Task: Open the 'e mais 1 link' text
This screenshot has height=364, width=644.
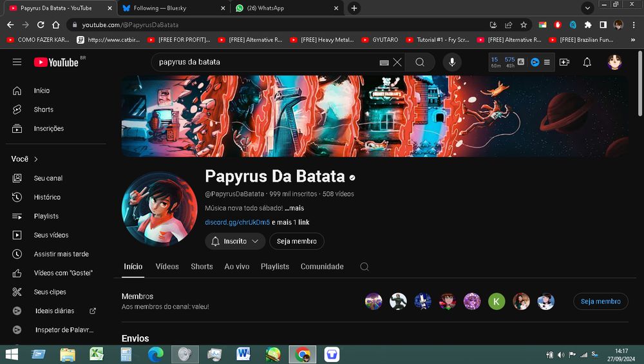Action: click(291, 222)
